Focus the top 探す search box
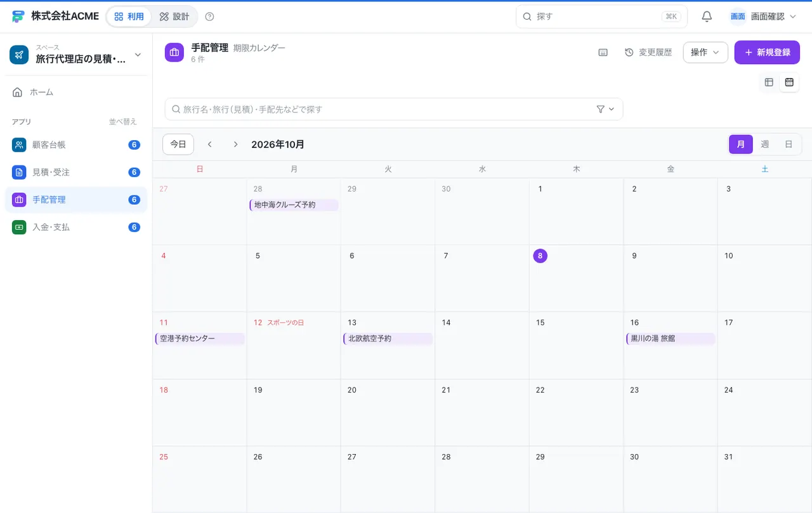The image size is (812, 513). click(601, 16)
